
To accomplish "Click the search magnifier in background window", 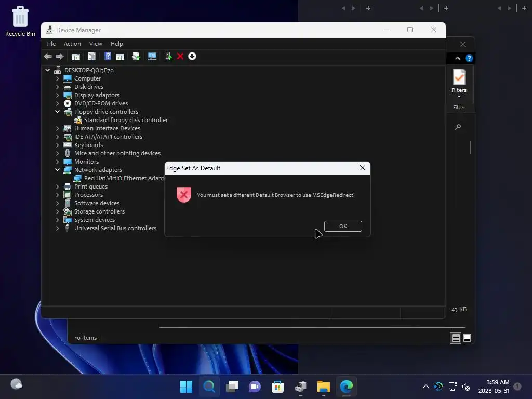I will coord(458,127).
